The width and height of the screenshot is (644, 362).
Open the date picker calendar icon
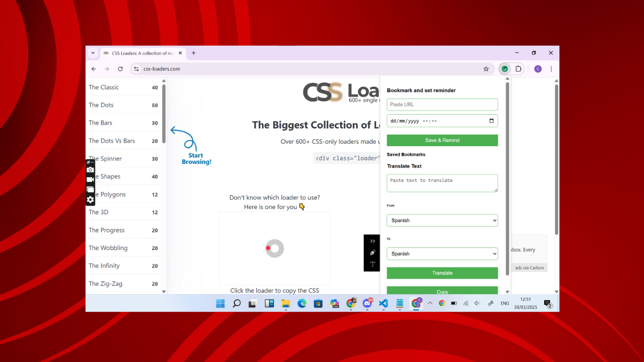[x=492, y=121]
